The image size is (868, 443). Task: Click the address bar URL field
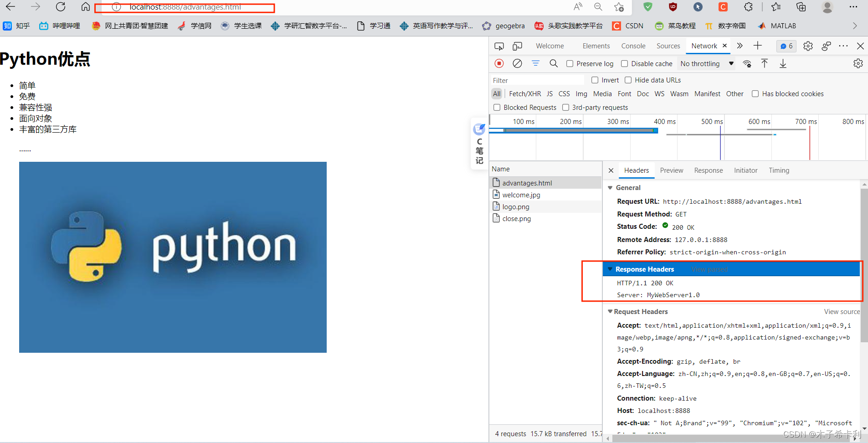tap(185, 7)
